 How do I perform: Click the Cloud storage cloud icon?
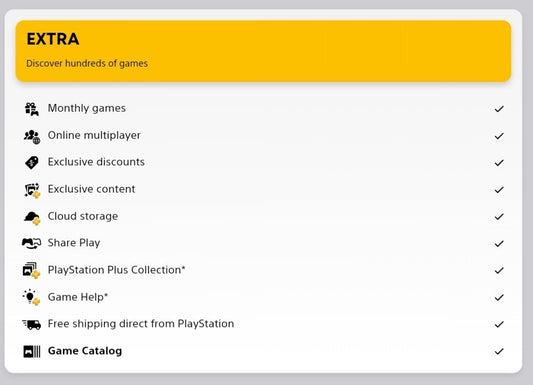(32, 217)
